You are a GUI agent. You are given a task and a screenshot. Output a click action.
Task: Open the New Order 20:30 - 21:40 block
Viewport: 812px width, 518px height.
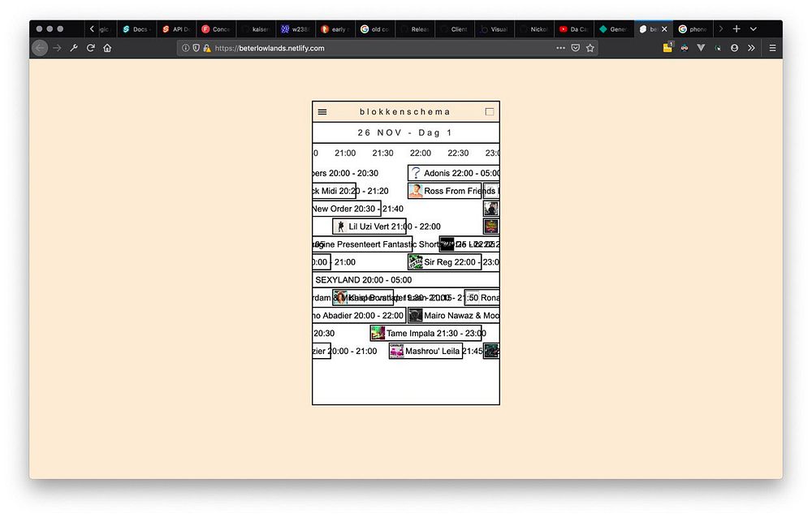coord(347,209)
